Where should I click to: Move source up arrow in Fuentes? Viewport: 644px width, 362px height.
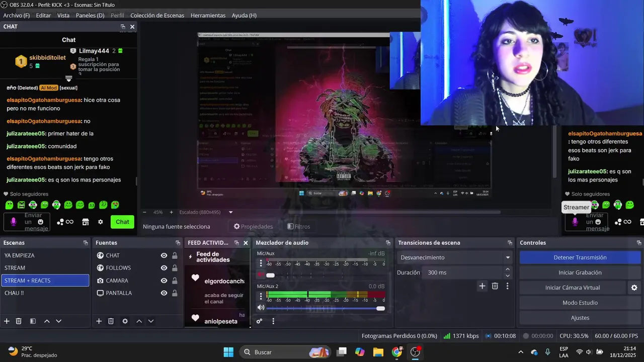[x=139, y=321]
